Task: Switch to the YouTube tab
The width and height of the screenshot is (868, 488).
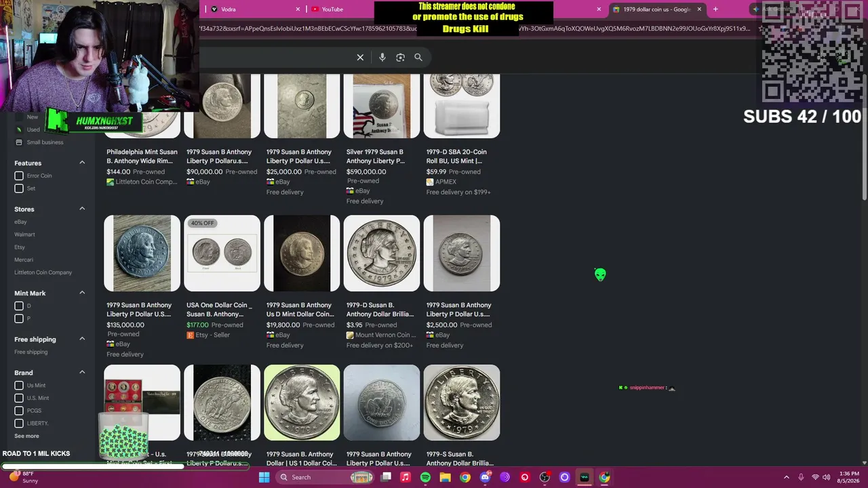Action: [342, 9]
